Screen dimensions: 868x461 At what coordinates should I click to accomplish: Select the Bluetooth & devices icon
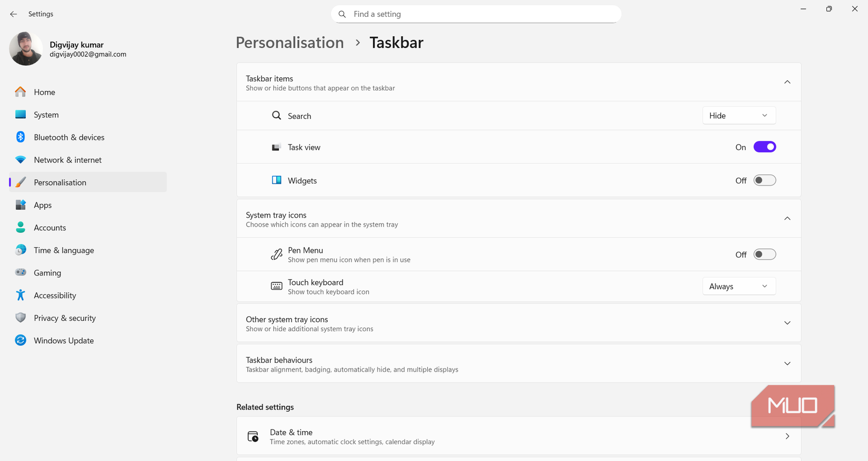(x=21, y=137)
